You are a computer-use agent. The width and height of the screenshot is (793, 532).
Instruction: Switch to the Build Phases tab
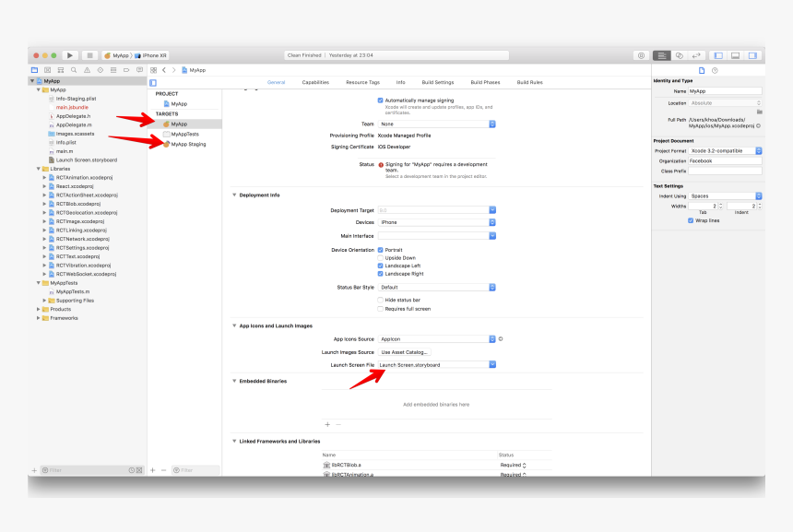(486, 82)
